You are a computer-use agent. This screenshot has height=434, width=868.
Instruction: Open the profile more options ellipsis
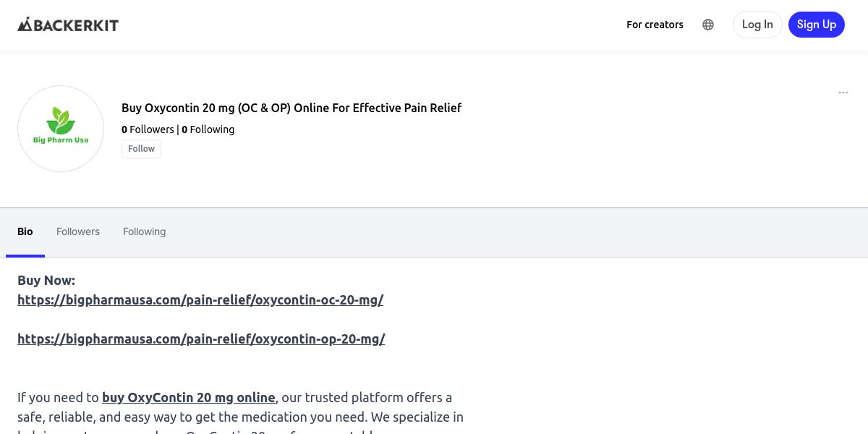coord(843,93)
